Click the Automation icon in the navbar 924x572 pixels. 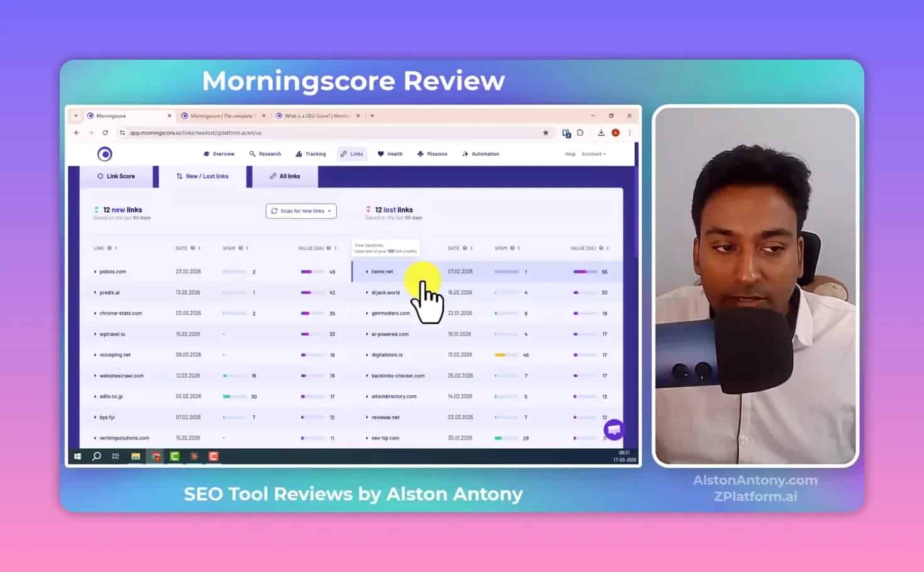click(x=465, y=153)
